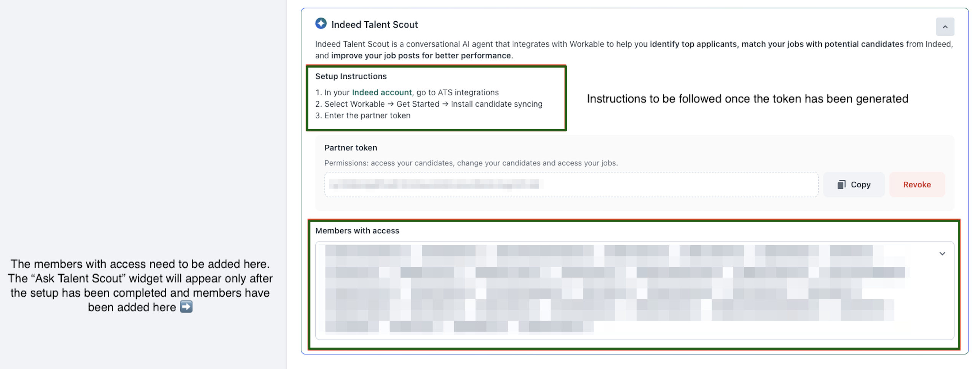Image resolution: width=980 pixels, height=369 pixels.
Task: Click inside the blurred members list box
Action: click(609, 290)
